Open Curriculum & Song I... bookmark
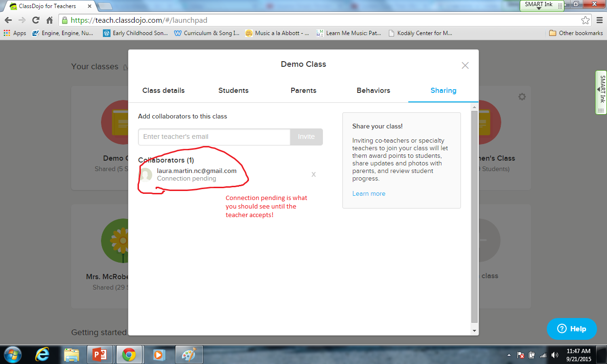The image size is (607, 364). click(207, 33)
